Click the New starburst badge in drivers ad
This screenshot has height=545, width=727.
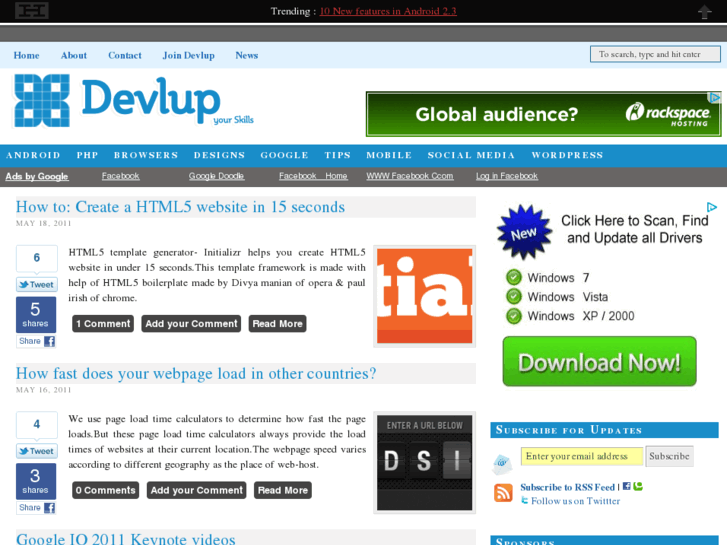pos(524,232)
